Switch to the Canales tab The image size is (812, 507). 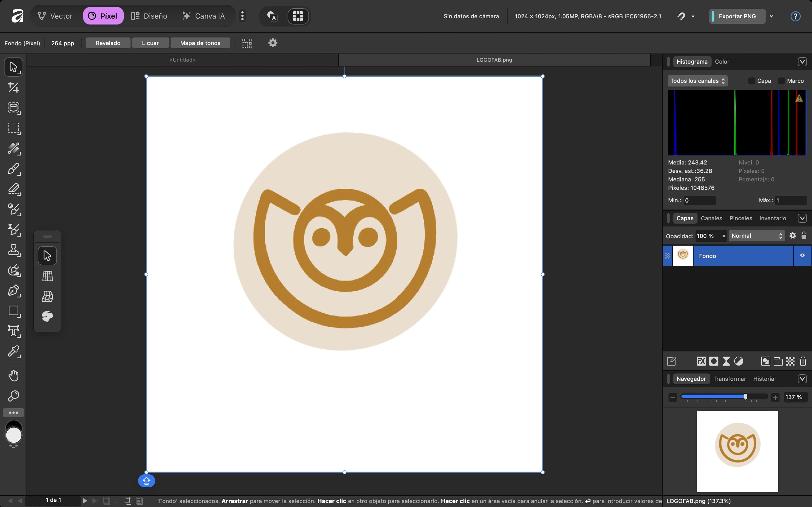(x=711, y=218)
